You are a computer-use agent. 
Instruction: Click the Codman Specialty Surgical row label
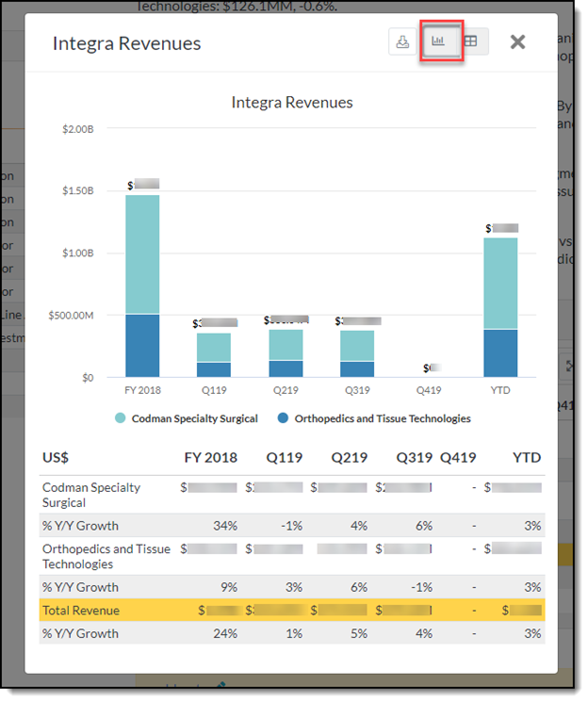90,495
